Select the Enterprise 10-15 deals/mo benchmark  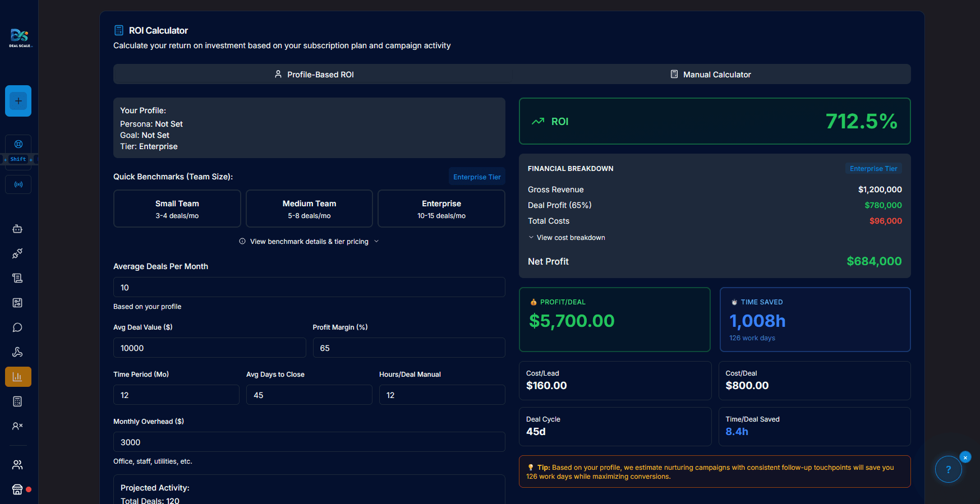(x=441, y=209)
